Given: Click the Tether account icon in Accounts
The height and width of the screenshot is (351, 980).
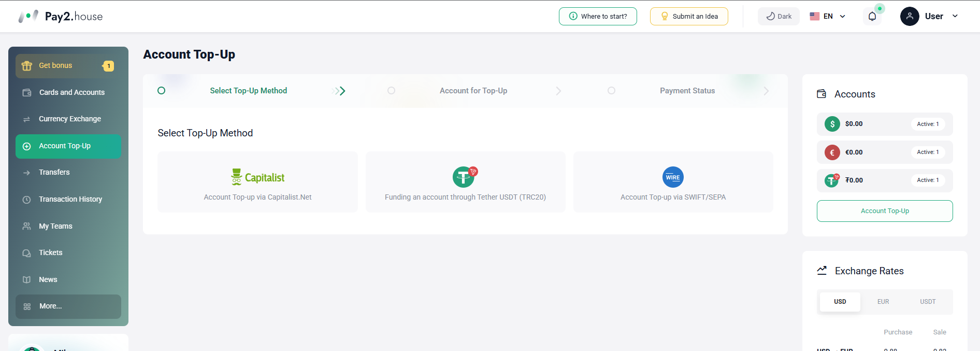Looking at the screenshot, I should [832, 180].
